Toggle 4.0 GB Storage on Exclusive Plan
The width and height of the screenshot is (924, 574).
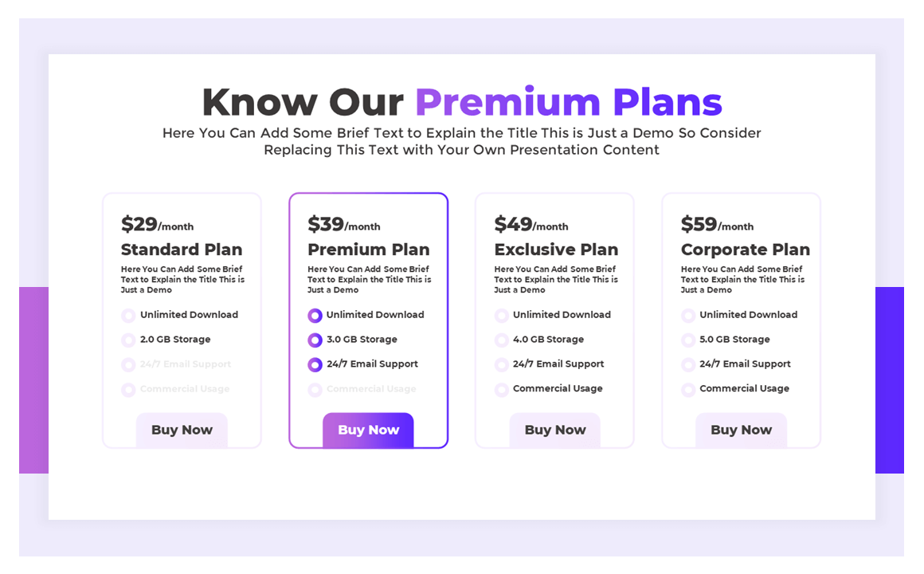pos(501,339)
